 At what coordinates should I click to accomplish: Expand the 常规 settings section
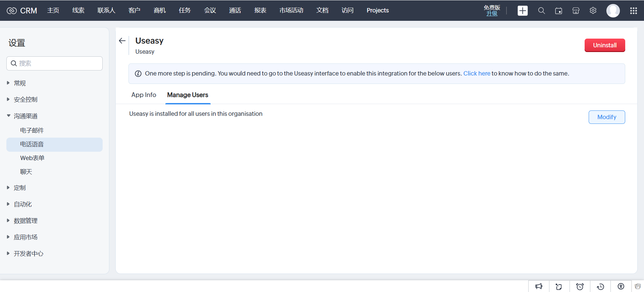click(8, 83)
